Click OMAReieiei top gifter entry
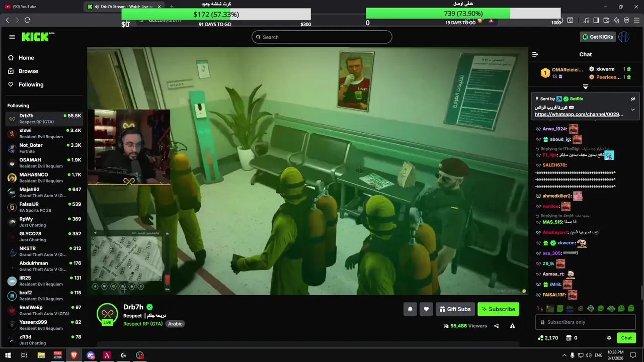Viewport: 644px width, 362px height. [x=561, y=73]
